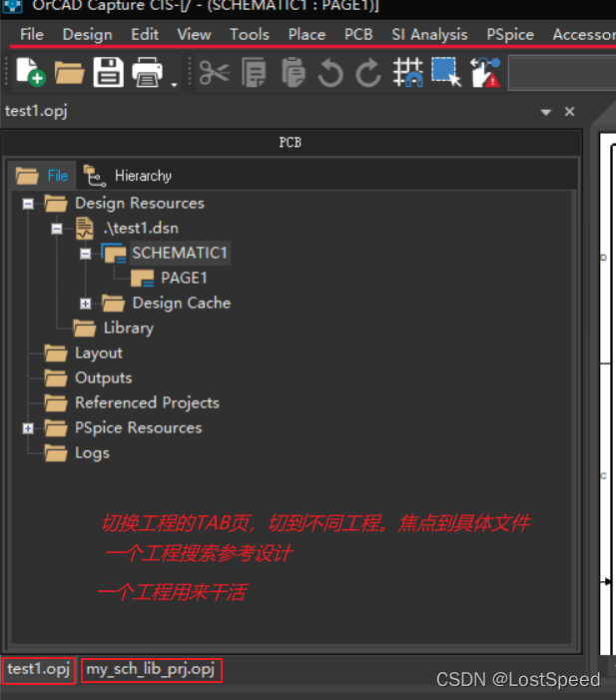Click the Save floppy disk icon
This screenshot has height=700, width=616.
[x=109, y=72]
